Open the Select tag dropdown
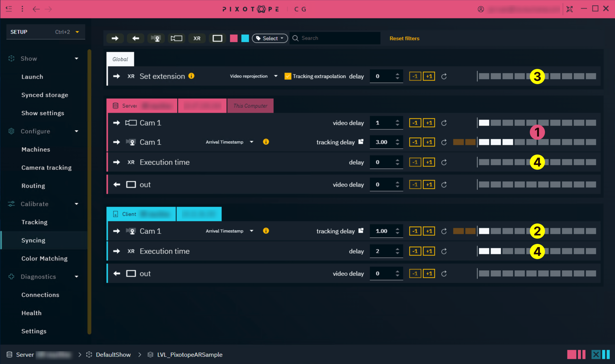The image size is (615, 364). (269, 38)
